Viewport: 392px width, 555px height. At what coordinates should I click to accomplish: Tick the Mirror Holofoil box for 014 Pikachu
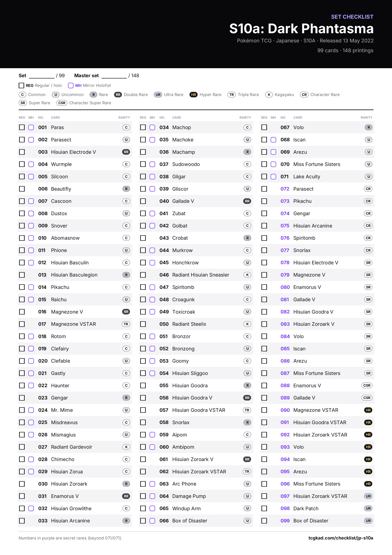[31, 287]
